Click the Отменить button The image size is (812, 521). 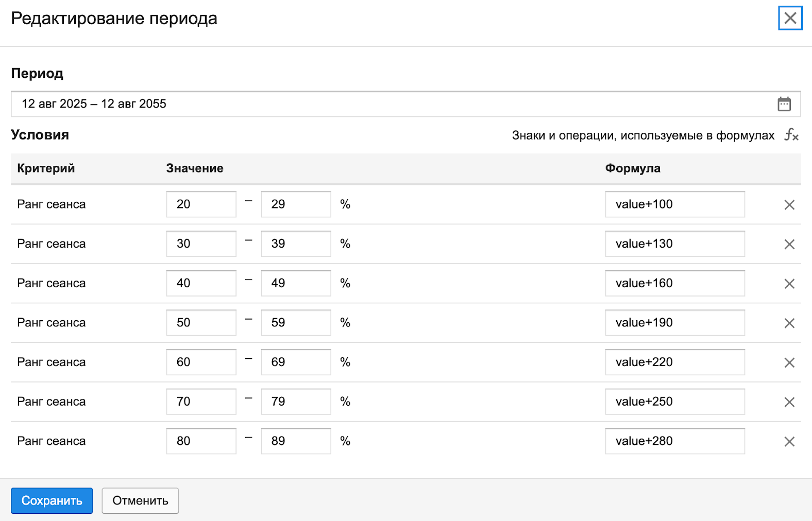tap(140, 501)
